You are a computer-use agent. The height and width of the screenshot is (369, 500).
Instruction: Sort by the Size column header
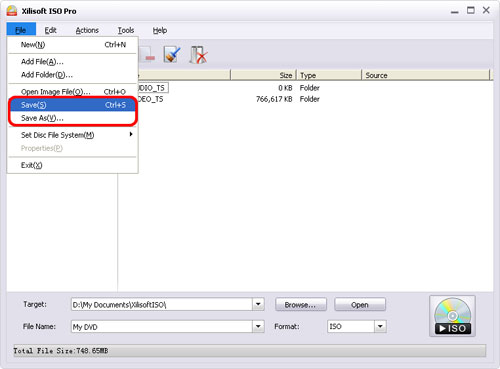click(x=263, y=75)
